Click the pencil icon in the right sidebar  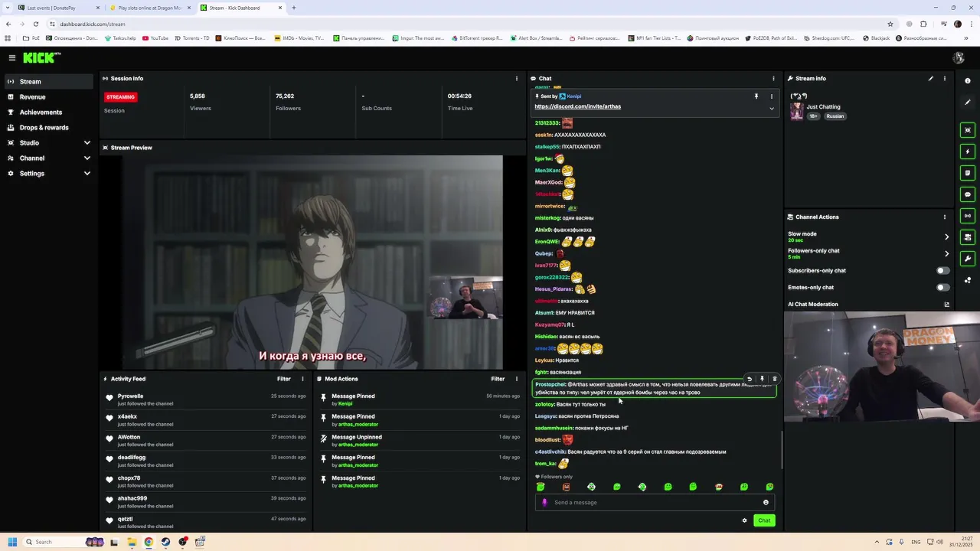(x=968, y=102)
